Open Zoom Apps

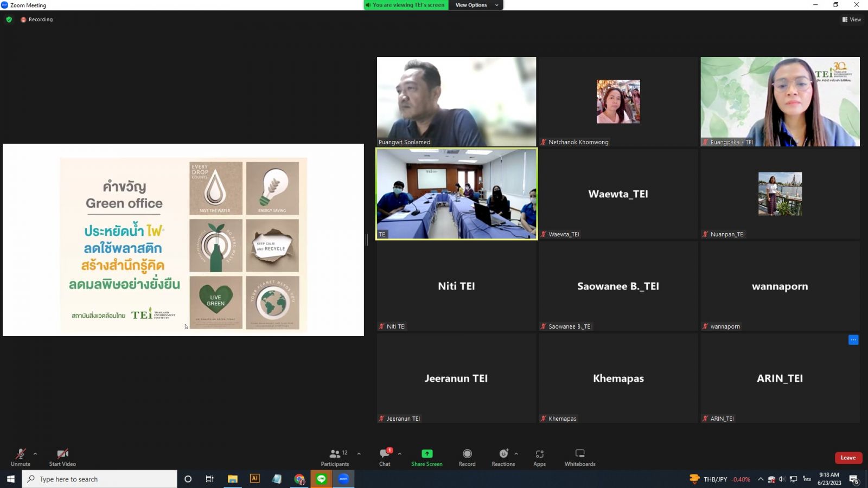540,457
